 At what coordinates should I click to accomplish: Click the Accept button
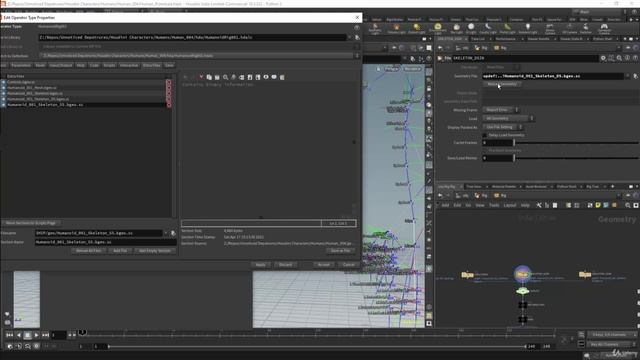(x=324, y=265)
